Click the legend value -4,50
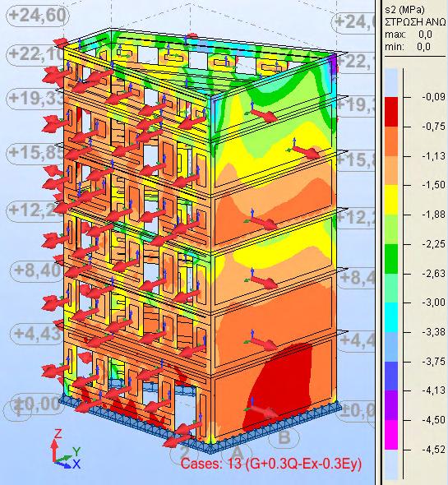Image resolution: width=448 pixels, height=485 pixels. point(434,420)
